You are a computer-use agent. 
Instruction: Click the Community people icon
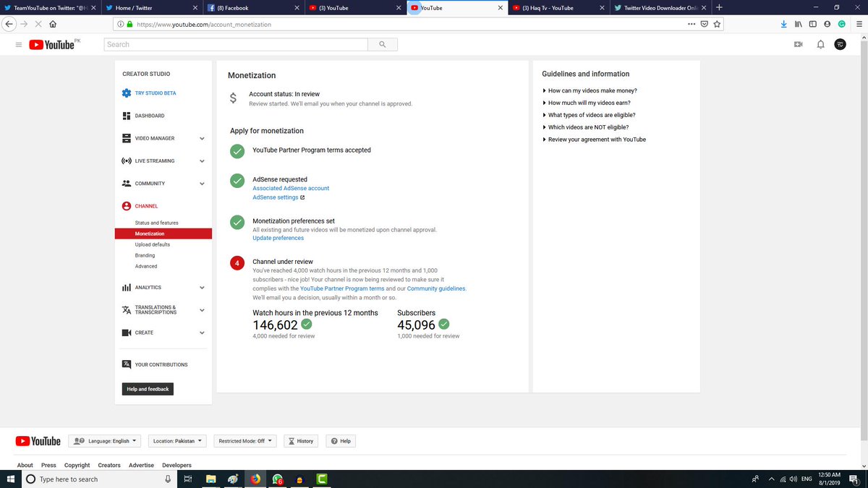tap(127, 184)
